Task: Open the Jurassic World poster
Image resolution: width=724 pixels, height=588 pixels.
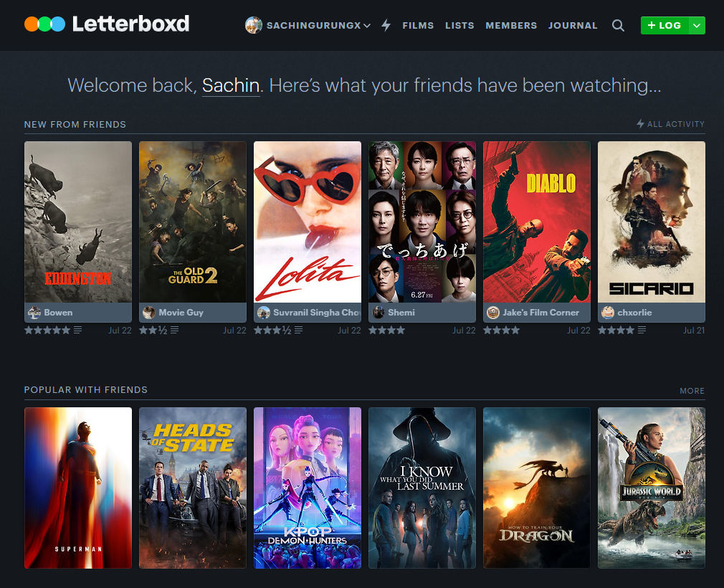Action: pos(652,488)
